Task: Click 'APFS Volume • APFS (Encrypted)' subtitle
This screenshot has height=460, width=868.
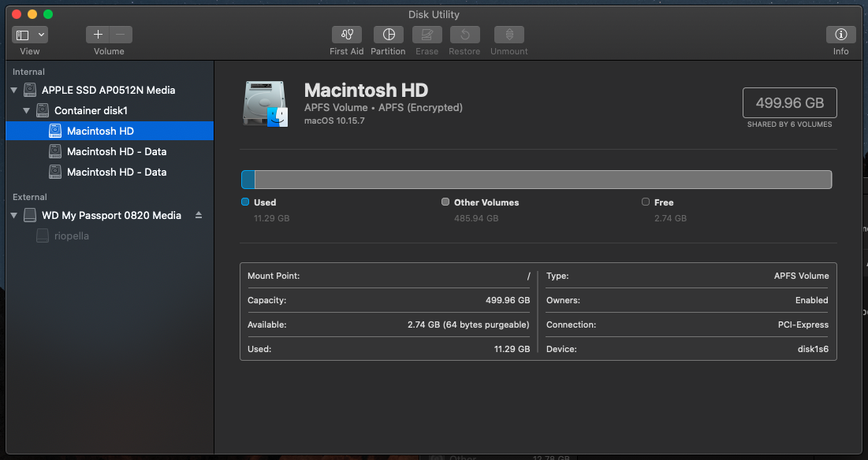Action: [384, 107]
